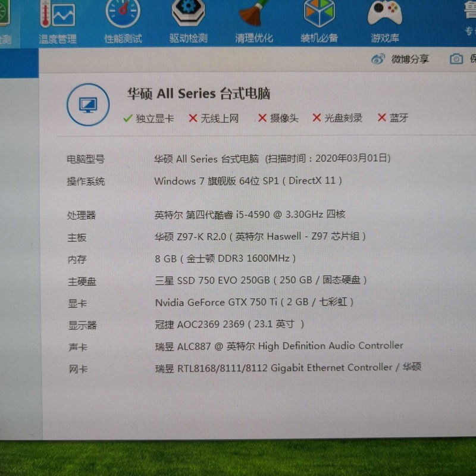Open the 装机必备 essential software cube

pos(319,22)
